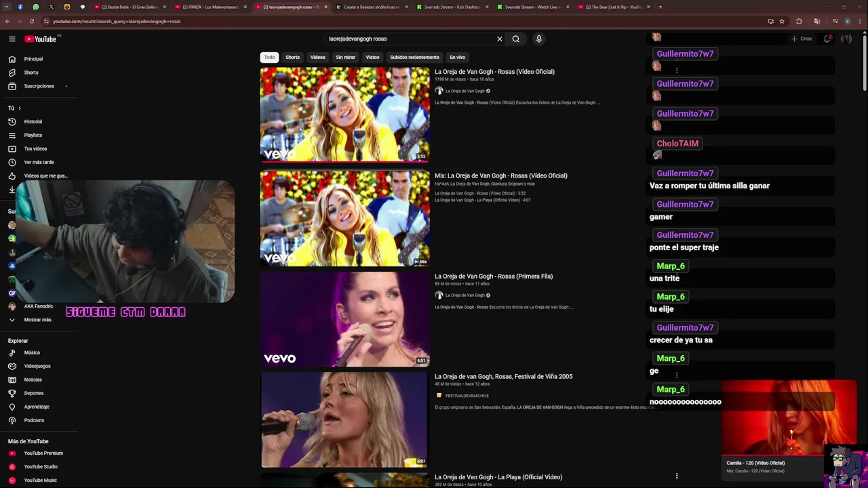
Task: Open La Playa (Official Video) title
Action: pos(498,477)
